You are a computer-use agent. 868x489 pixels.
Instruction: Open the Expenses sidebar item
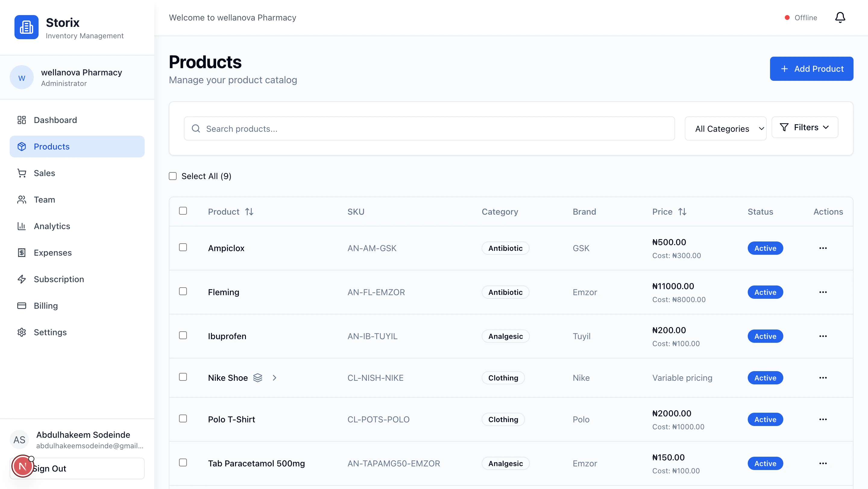coord(52,252)
